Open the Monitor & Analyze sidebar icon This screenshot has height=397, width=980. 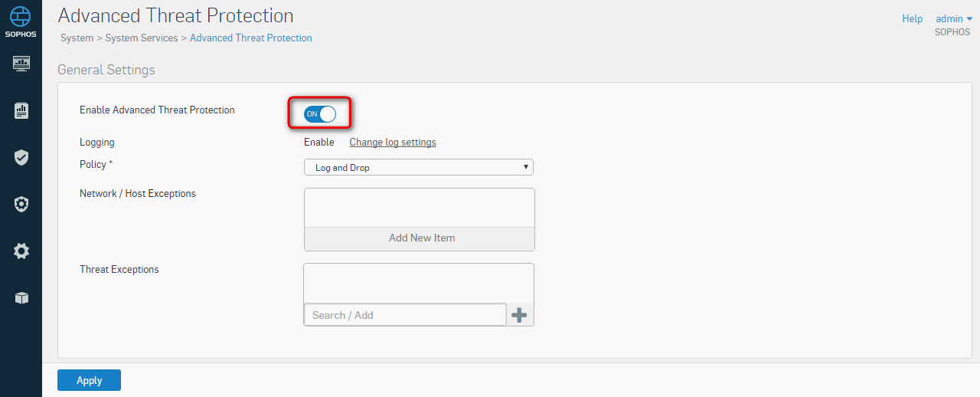coord(21,63)
